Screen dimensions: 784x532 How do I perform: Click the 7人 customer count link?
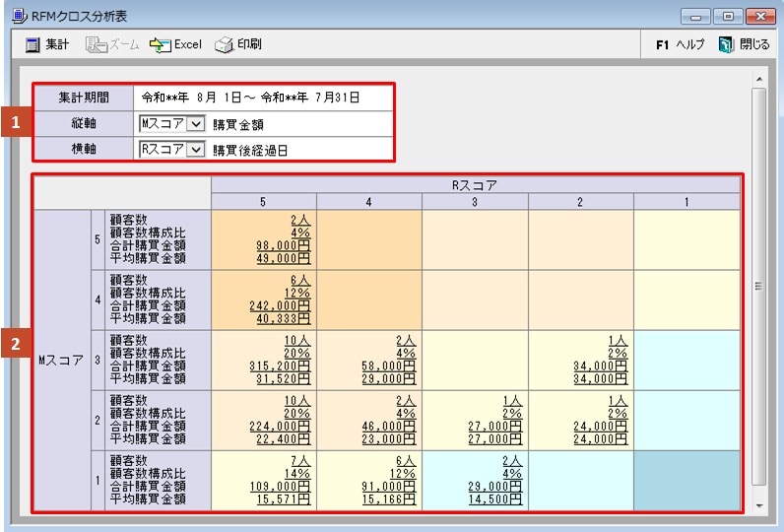pyautogui.click(x=300, y=460)
